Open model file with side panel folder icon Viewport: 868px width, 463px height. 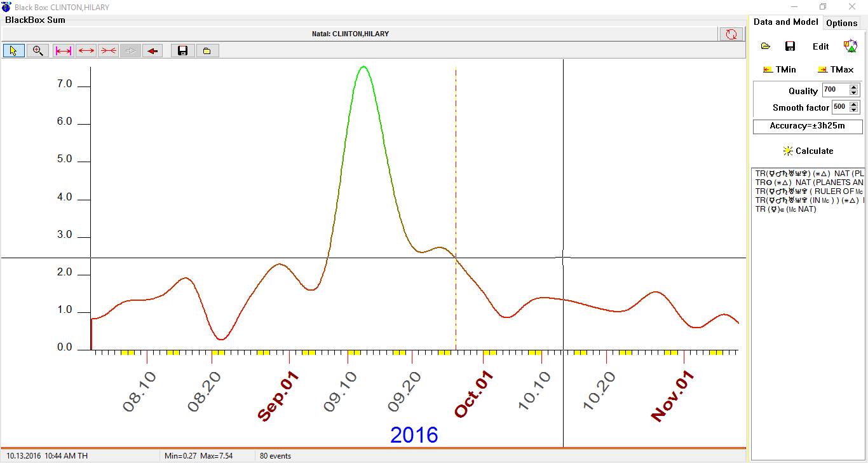tap(766, 46)
